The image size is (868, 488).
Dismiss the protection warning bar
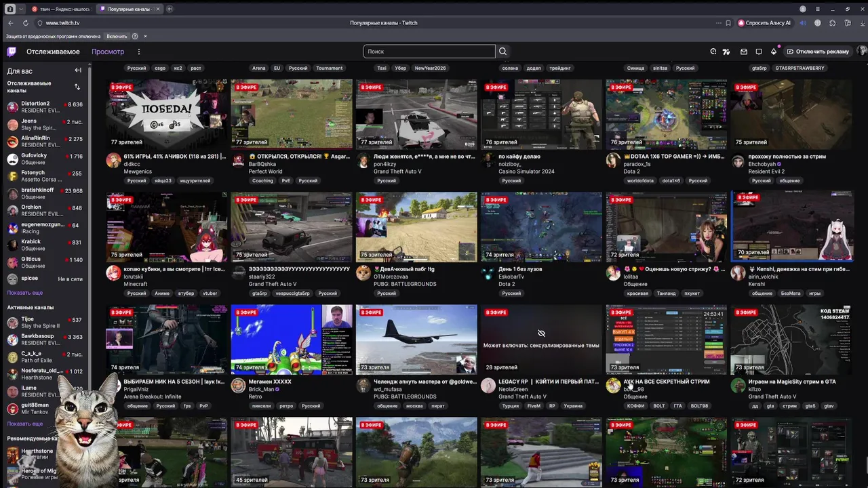[145, 36]
